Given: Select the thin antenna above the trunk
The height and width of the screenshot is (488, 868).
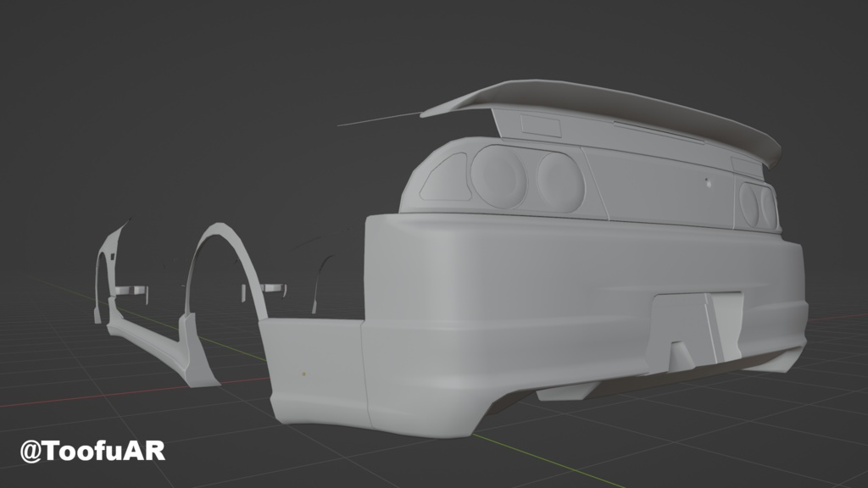Looking at the screenshot, I should click(373, 119).
